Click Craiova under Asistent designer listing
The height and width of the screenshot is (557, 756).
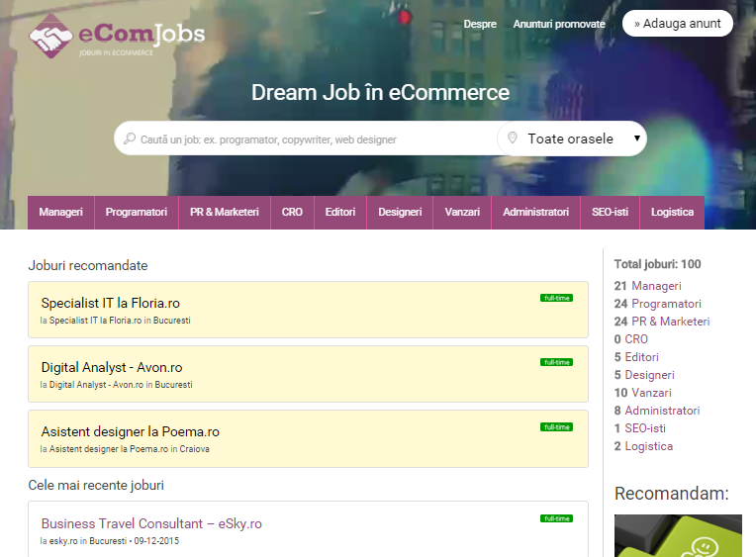194,449
